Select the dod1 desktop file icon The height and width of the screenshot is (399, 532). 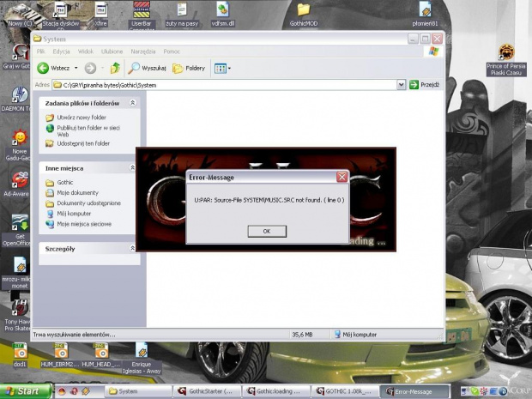coord(20,355)
